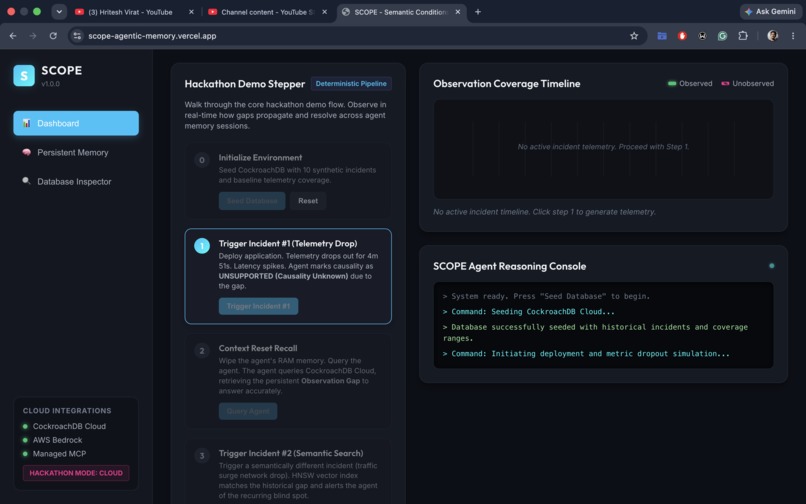
Task: Click the site information icon in address bar
Action: point(77,36)
